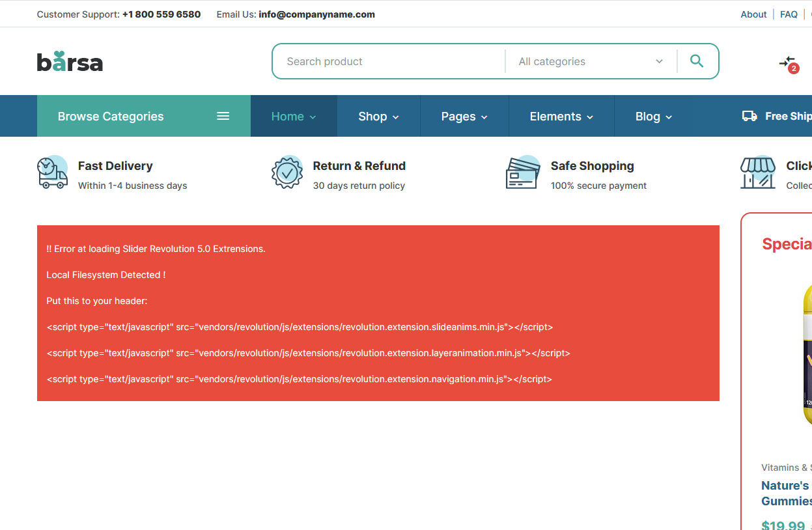Viewport: 812px width, 530px height.
Task: Open the About link
Action: click(x=753, y=14)
